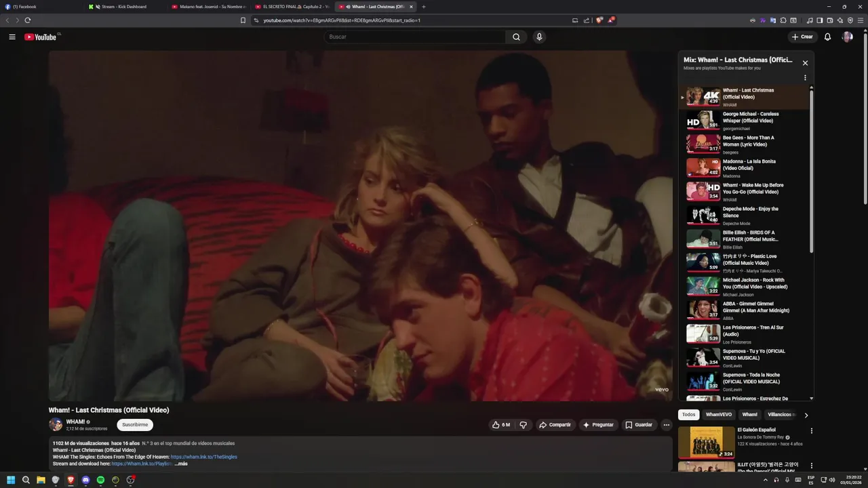The height and width of the screenshot is (488, 868).
Task: Open Discord from the taskbar
Action: pyautogui.click(x=85, y=480)
